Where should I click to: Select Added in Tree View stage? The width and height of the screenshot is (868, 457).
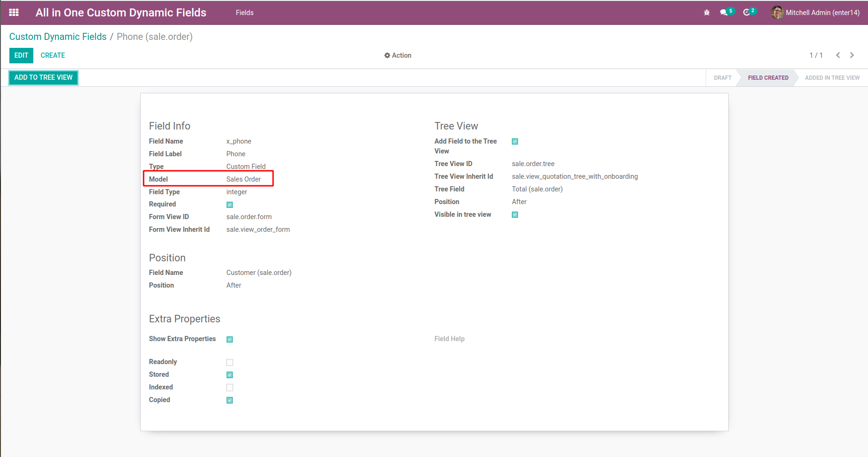832,78
